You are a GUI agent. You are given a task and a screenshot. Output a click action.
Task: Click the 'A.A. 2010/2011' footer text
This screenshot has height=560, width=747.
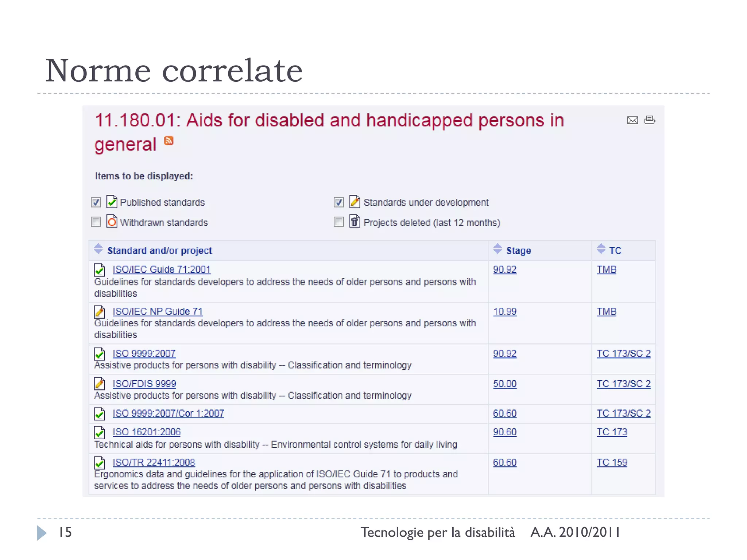(x=575, y=532)
